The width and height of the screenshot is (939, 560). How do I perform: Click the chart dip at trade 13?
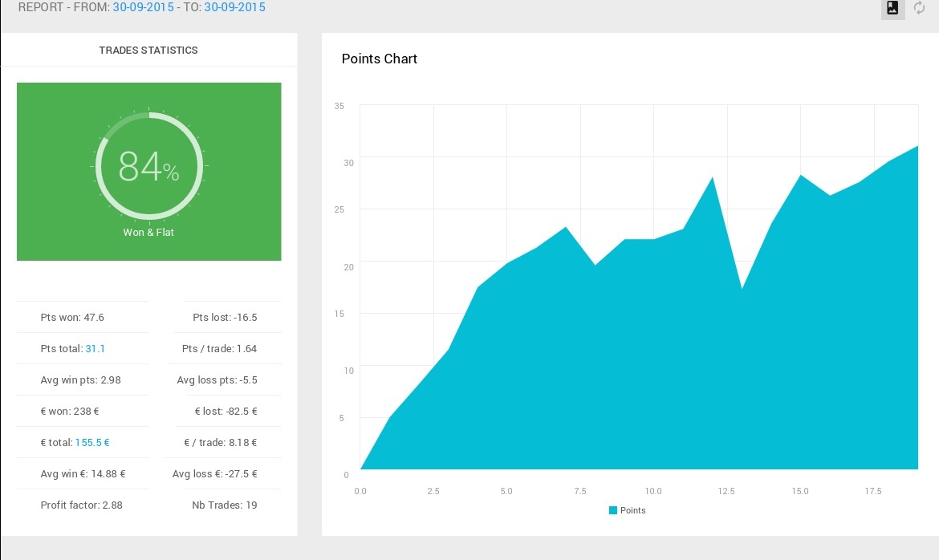click(x=742, y=289)
